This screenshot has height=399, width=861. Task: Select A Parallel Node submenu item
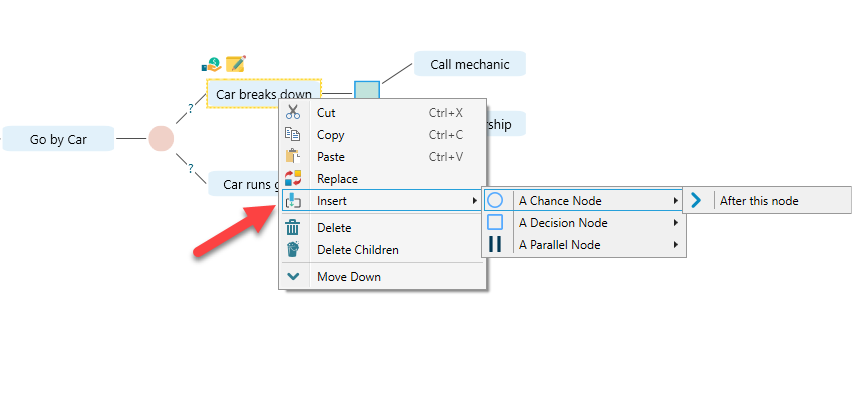(x=584, y=245)
